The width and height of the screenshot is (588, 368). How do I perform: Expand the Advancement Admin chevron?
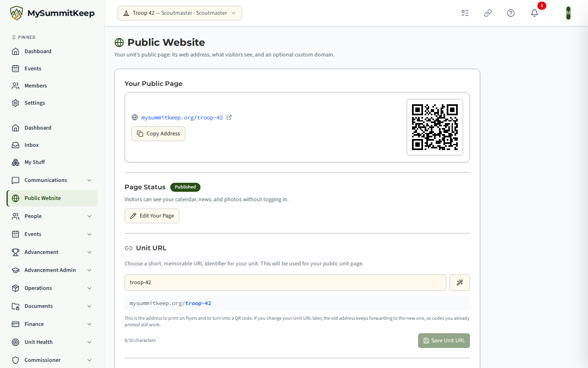[x=89, y=270]
